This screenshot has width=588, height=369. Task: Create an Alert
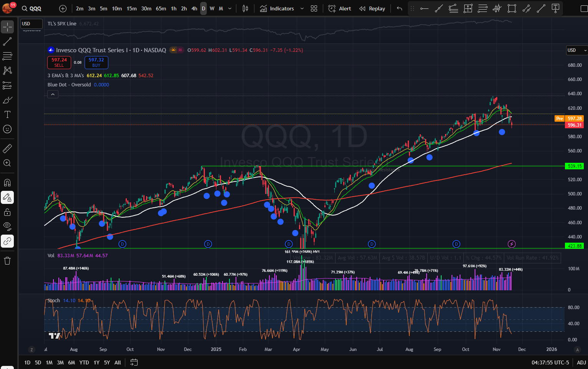(340, 8)
